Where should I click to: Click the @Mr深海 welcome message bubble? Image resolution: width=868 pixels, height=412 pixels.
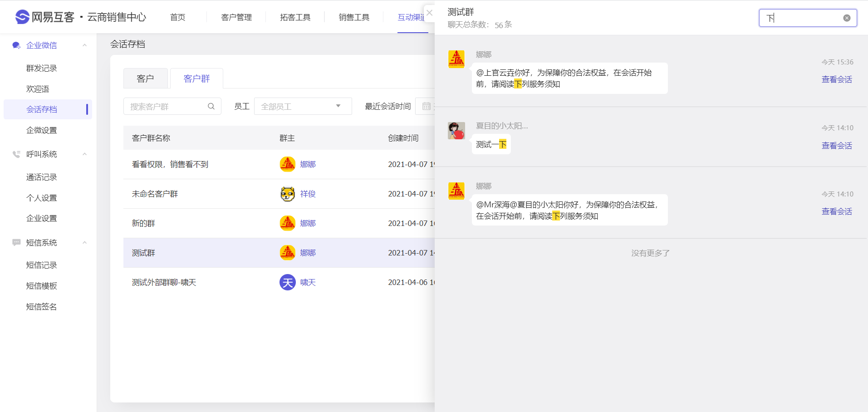[569, 210]
